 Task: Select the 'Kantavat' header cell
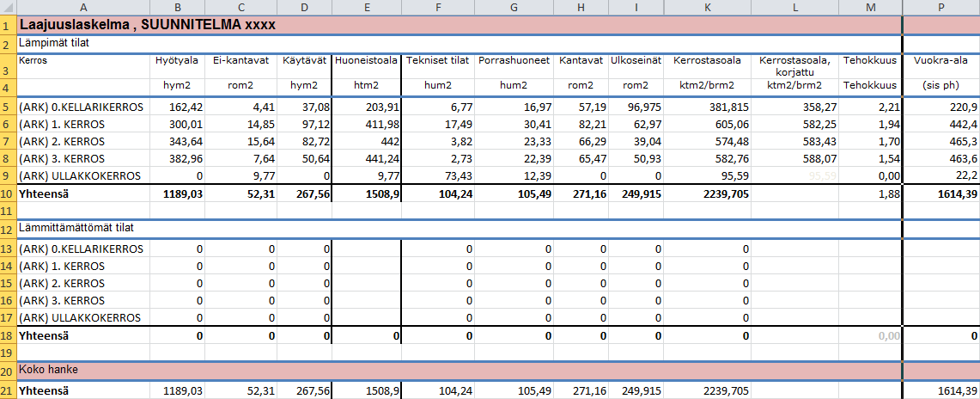581,65
